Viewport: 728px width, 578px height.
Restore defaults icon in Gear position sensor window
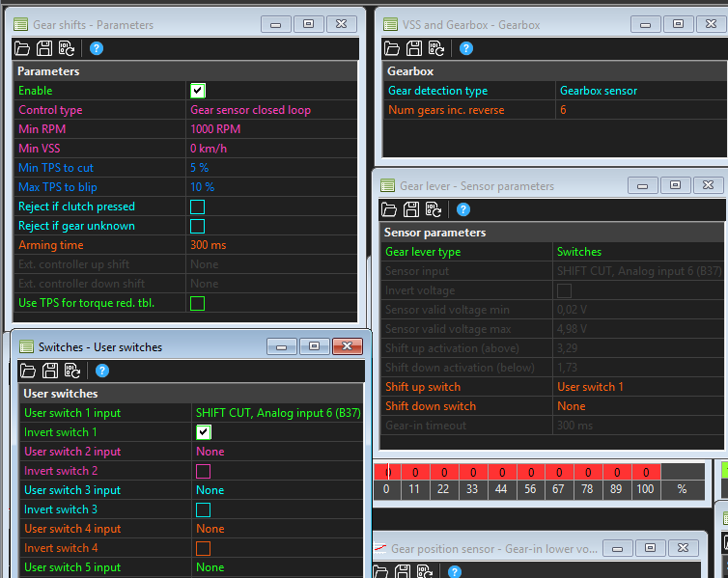click(x=425, y=571)
